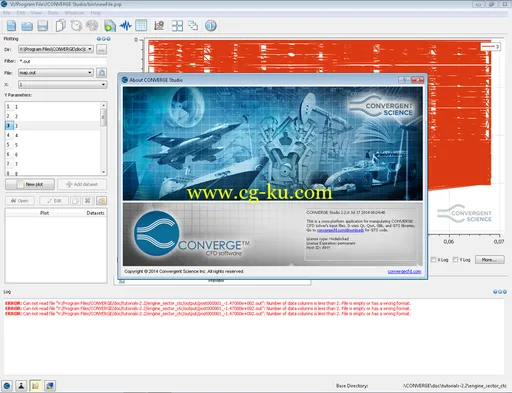Click the delete plot X icon
Viewport: 512px width, 393px height.
(88, 201)
